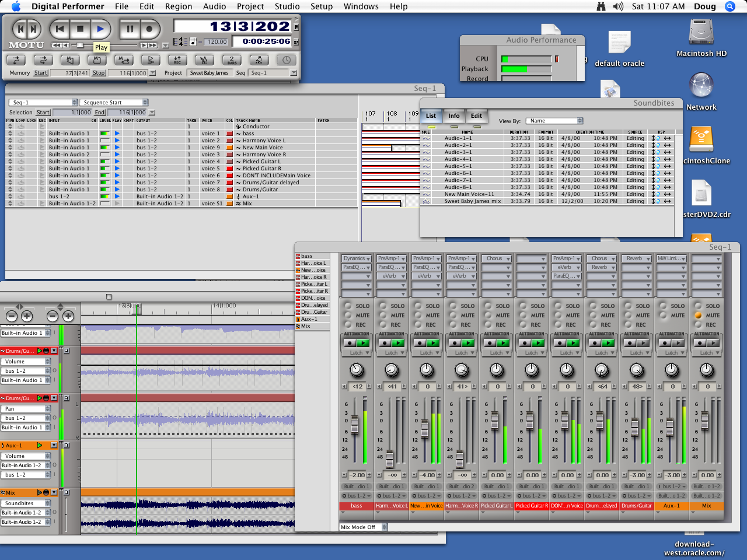Screen dimensions: 747x560
Task: Record-enable the Mix track in the editor
Action: [x=46, y=493]
